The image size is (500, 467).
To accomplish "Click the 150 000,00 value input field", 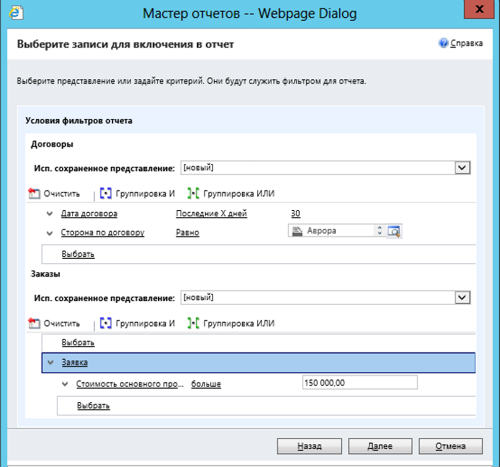I will 360,382.
